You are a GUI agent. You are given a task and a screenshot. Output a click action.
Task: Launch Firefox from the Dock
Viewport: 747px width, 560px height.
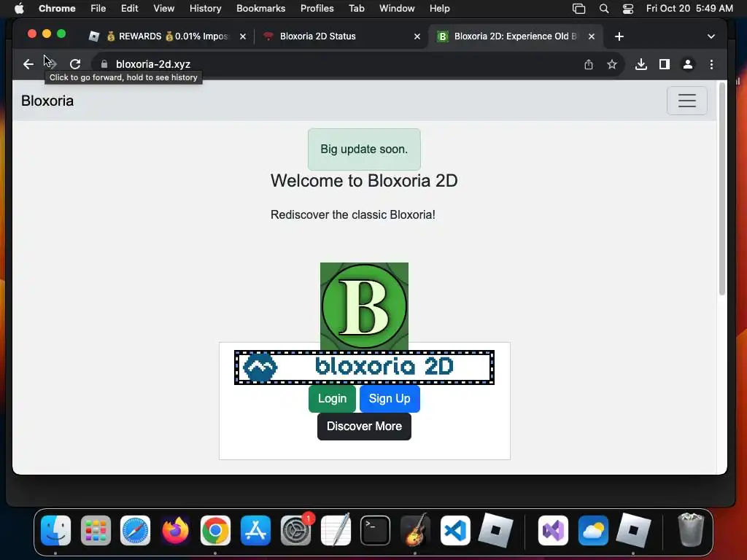(175, 531)
